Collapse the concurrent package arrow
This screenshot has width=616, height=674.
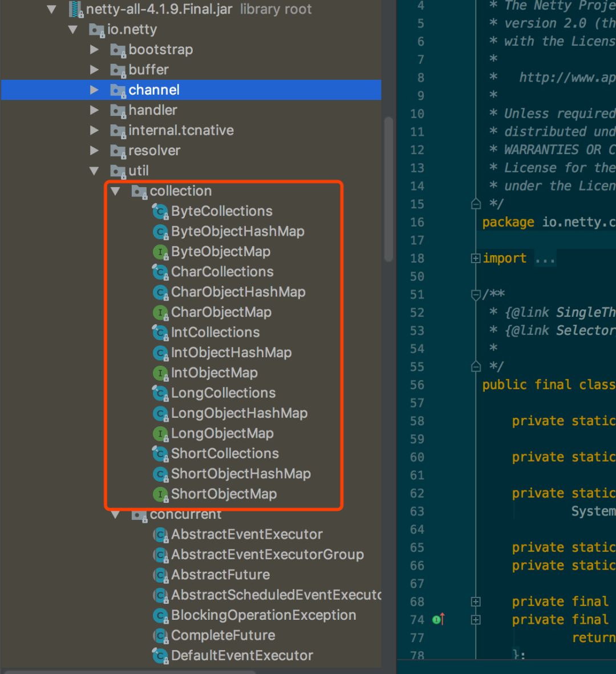[x=115, y=515]
